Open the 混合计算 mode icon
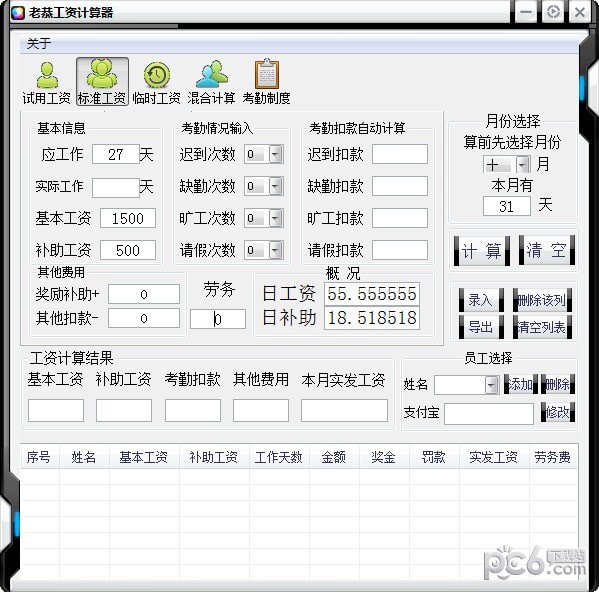The image size is (599, 592). (x=211, y=82)
